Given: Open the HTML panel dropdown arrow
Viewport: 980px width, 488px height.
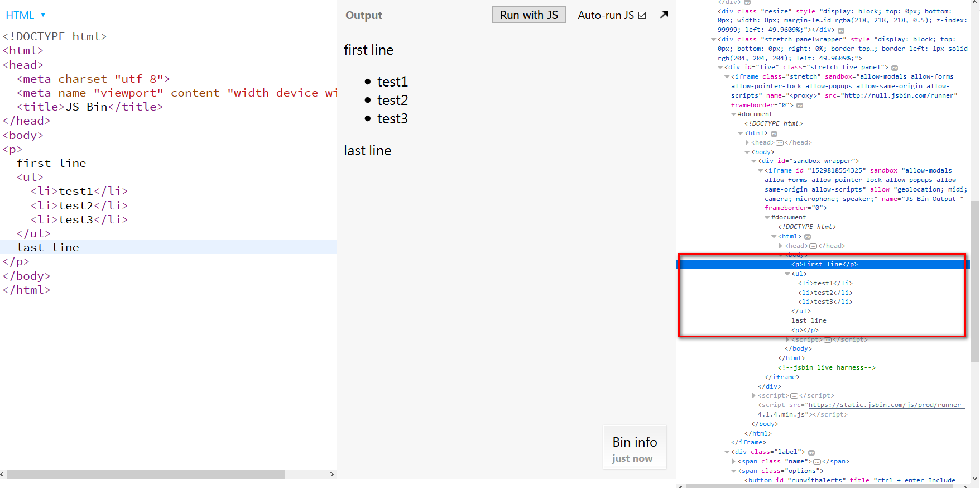Looking at the screenshot, I should pos(43,15).
